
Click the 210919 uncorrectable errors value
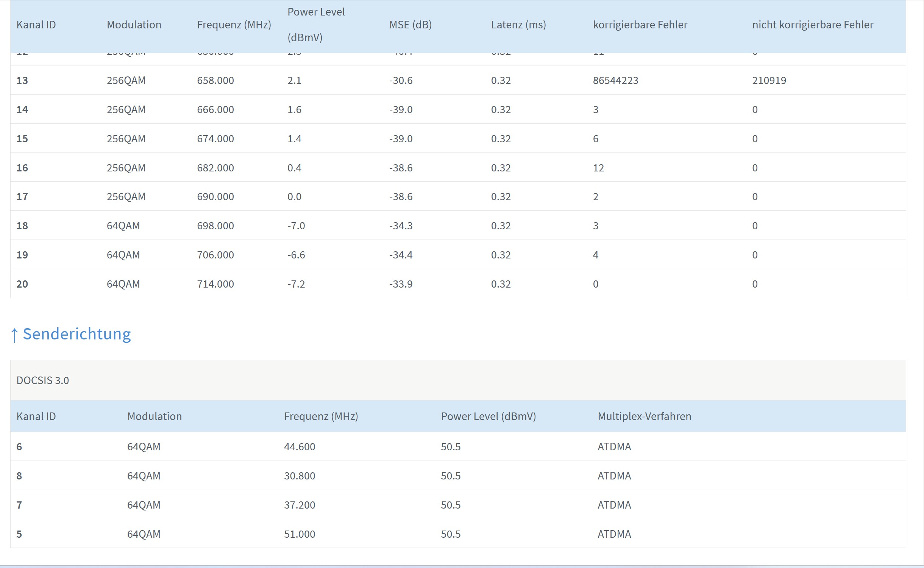[x=769, y=81]
